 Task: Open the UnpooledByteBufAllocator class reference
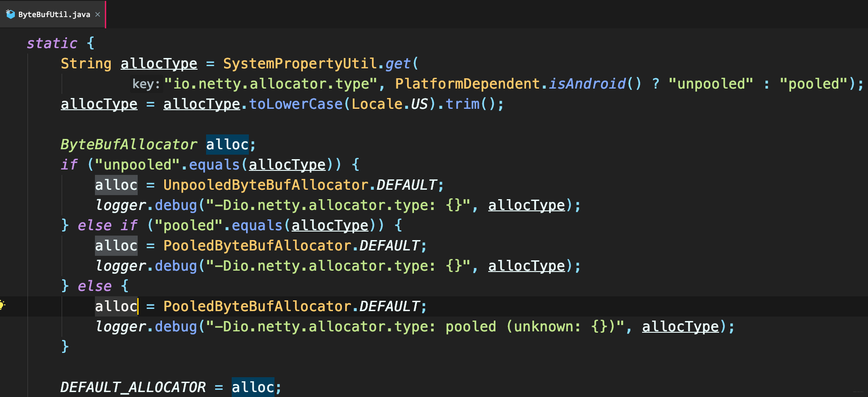click(x=265, y=185)
